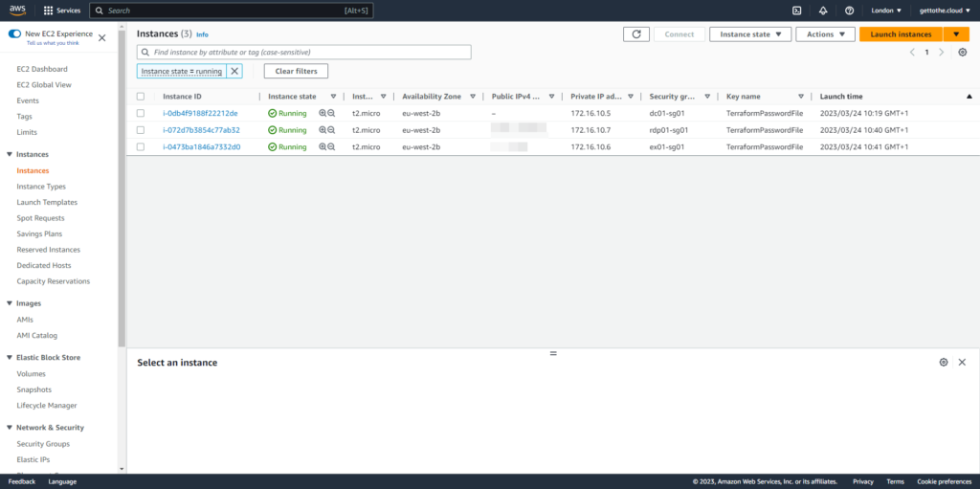980x489 pixels.
Task: Click the sidebar vertical scrollbar
Action: click(x=122, y=188)
